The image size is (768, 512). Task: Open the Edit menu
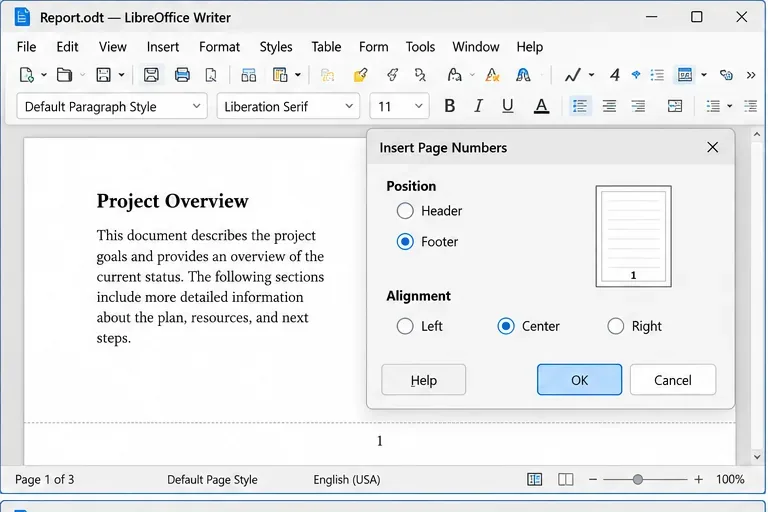[x=67, y=47]
